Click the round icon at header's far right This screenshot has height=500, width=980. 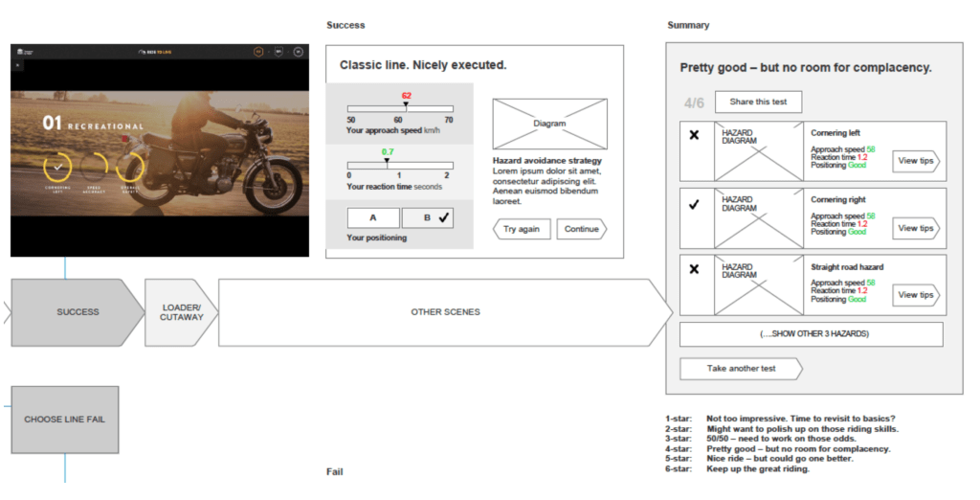(x=298, y=52)
